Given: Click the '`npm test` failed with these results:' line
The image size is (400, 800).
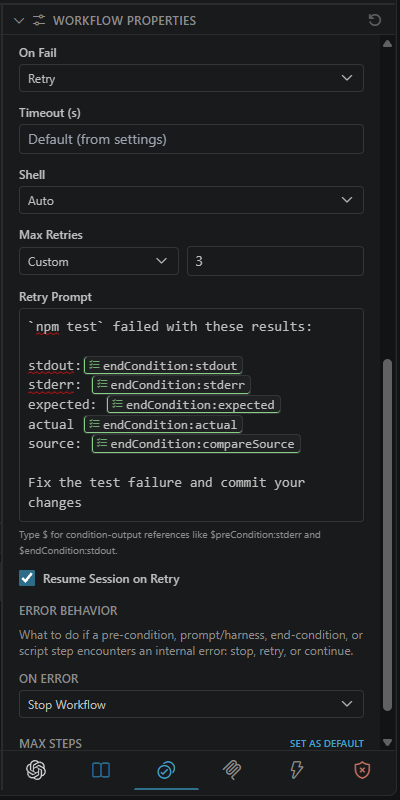Looking at the screenshot, I should pos(170,327).
